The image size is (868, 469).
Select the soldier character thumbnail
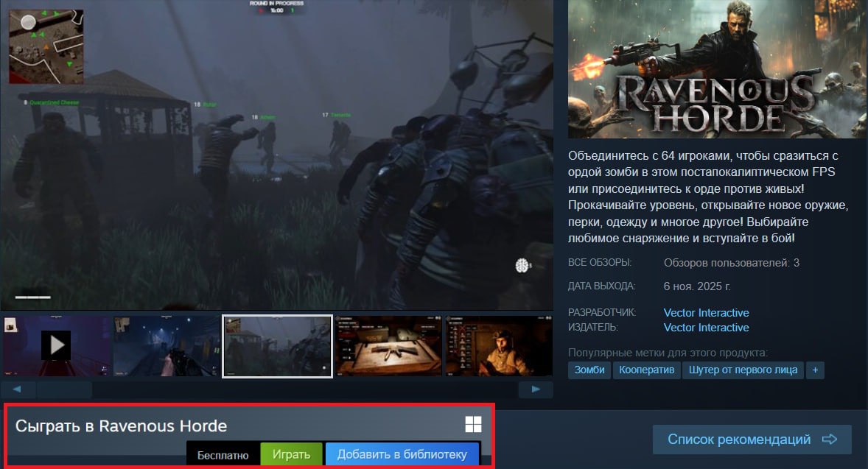(498, 346)
